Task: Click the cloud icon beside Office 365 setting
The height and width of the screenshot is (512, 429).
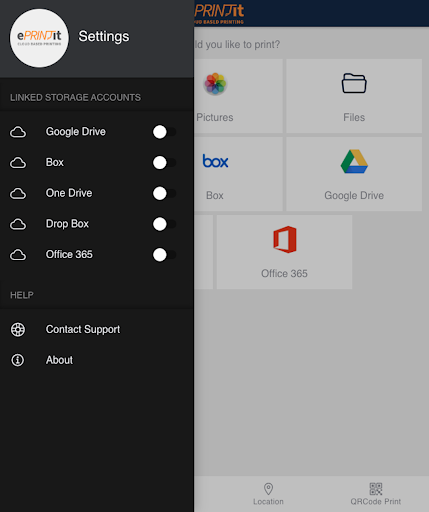Action: (x=18, y=255)
